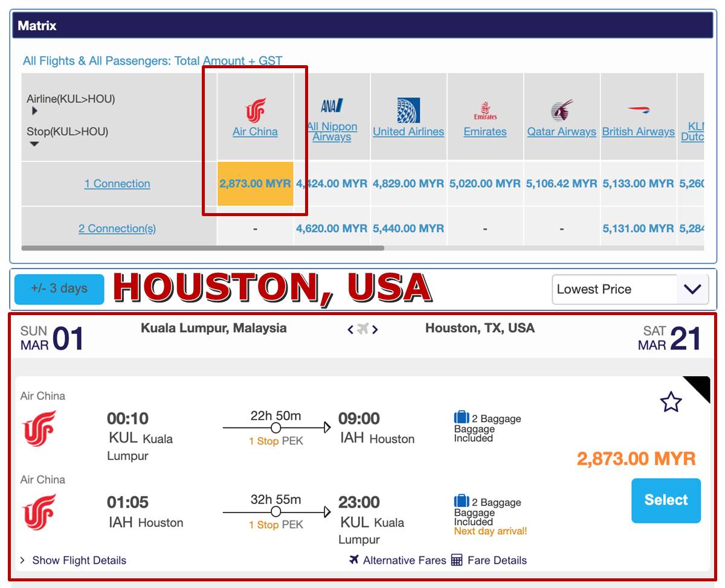Click All Flights & All Passengers total text
Image resolution: width=725 pixels, height=588 pixels.
pos(152,60)
